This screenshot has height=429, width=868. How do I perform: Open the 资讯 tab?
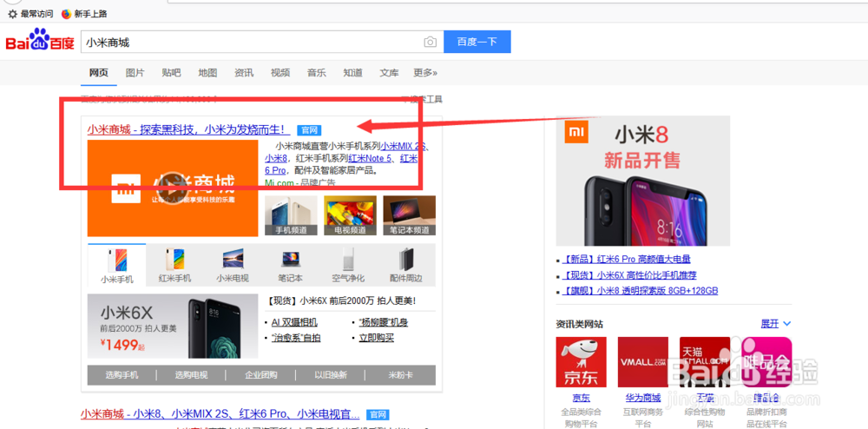pyautogui.click(x=244, y=73)
